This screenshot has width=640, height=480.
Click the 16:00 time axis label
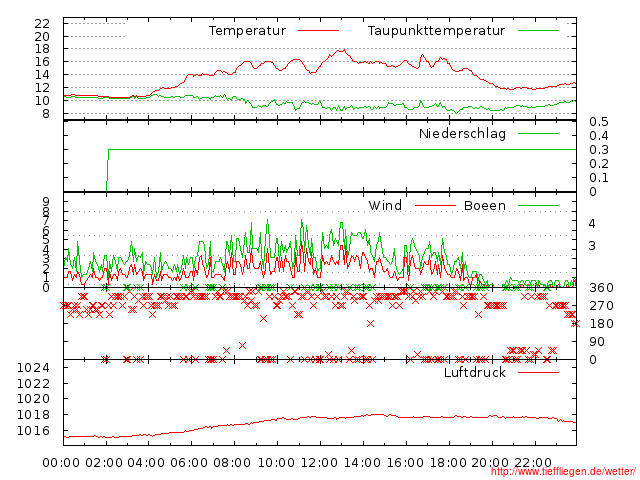(405, 463)
